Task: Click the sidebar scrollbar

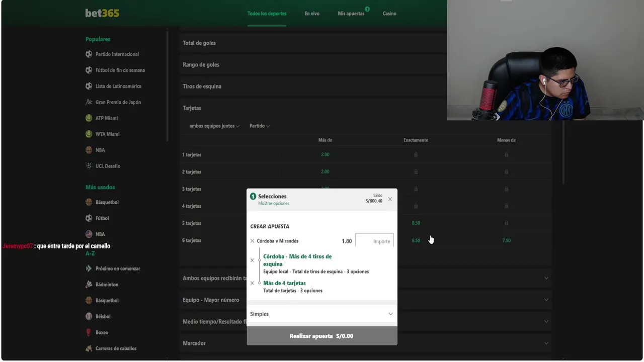Action: pyautogui.click(x=167, y=85)
